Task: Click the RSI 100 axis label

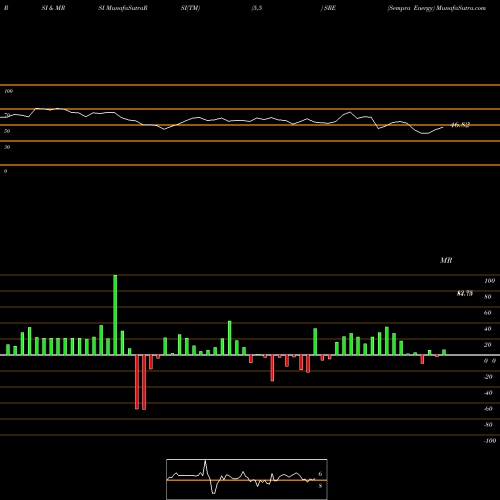Action: 9,91
